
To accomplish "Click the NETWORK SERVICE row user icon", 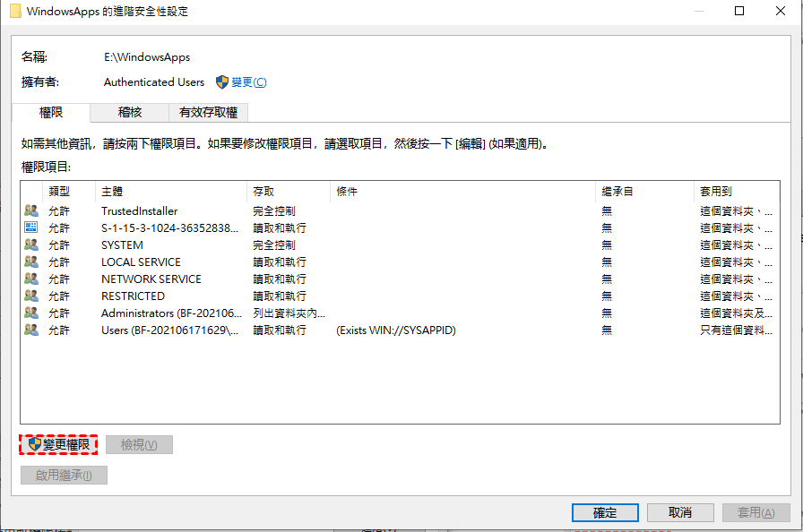I will (31, 279).
